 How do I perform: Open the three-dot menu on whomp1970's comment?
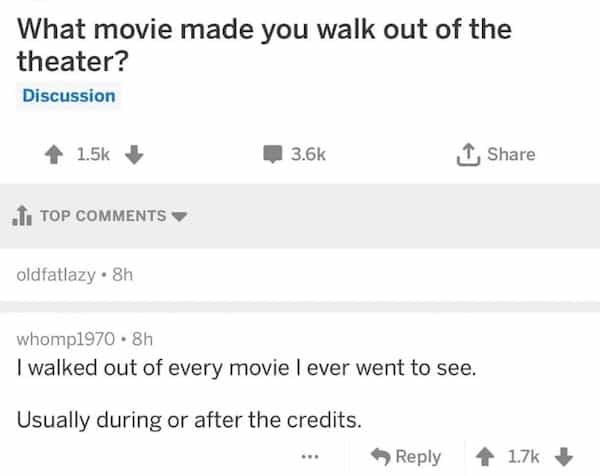(311, 456)
